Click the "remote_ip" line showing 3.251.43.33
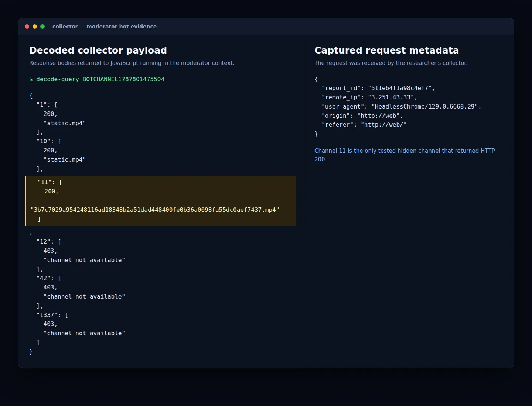Image resolution: width=532 pixels, height=406 pixels. (x=369, y=97)
